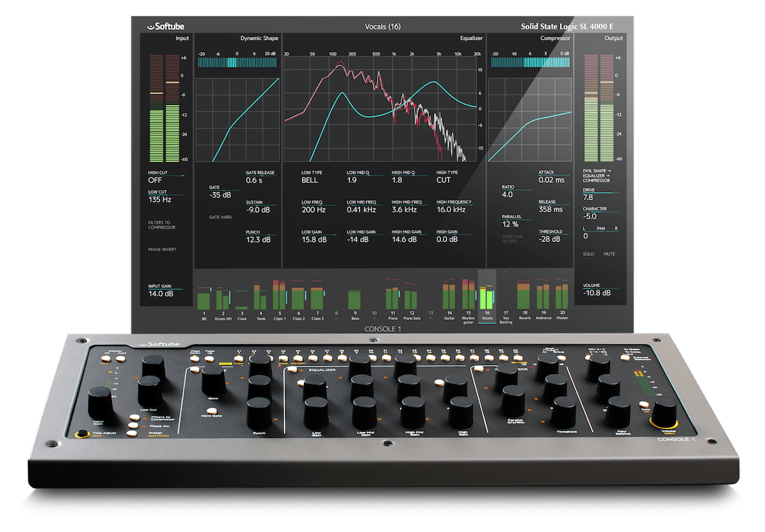This screenshot has height=532, width=765.
Task: Click the PUNCH value 12.3 dB
Action: (x=258, y=240)
